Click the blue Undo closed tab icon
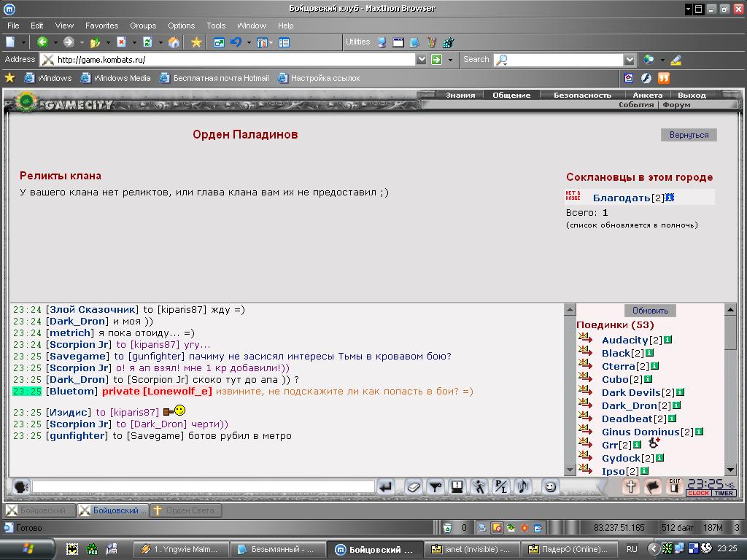The image size is (747, 560). (x=236, y=42)
